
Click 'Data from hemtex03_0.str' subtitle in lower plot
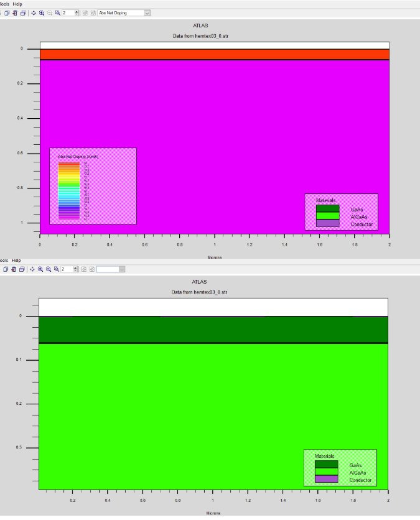point(199,292)
